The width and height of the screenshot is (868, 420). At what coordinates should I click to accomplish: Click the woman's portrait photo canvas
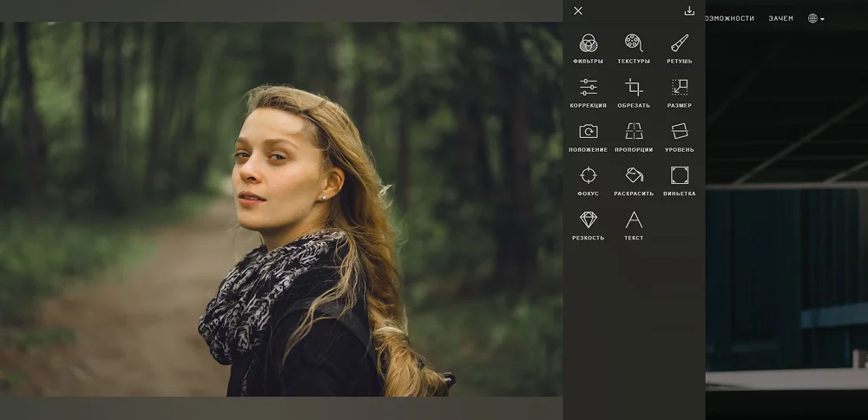281,209
